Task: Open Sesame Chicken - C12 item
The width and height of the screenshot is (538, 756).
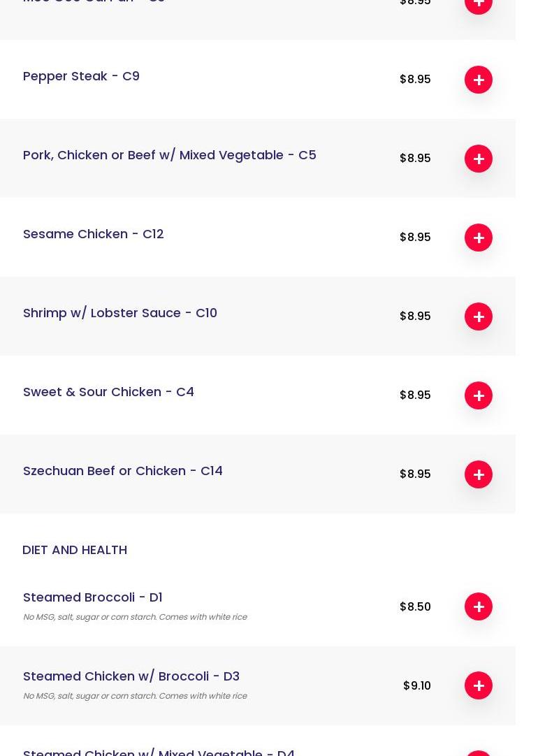Action: [x=93, y=234]
